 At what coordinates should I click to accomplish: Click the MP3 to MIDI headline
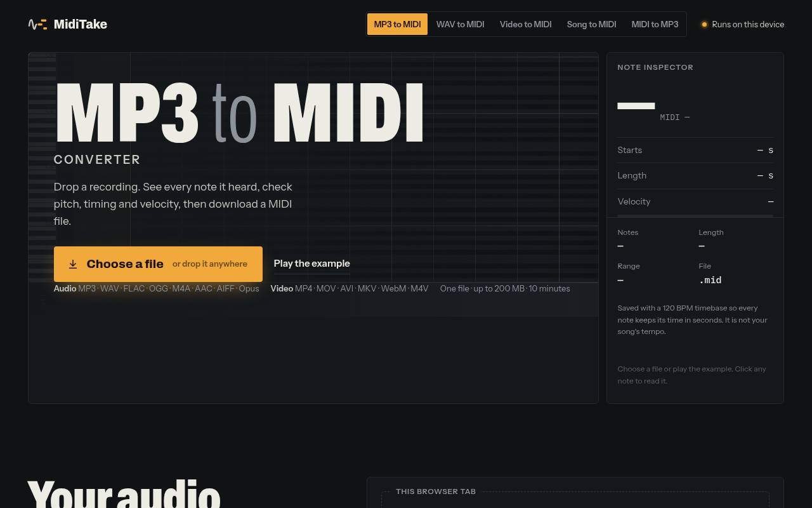pyautogui.click(x=240, y=113)
